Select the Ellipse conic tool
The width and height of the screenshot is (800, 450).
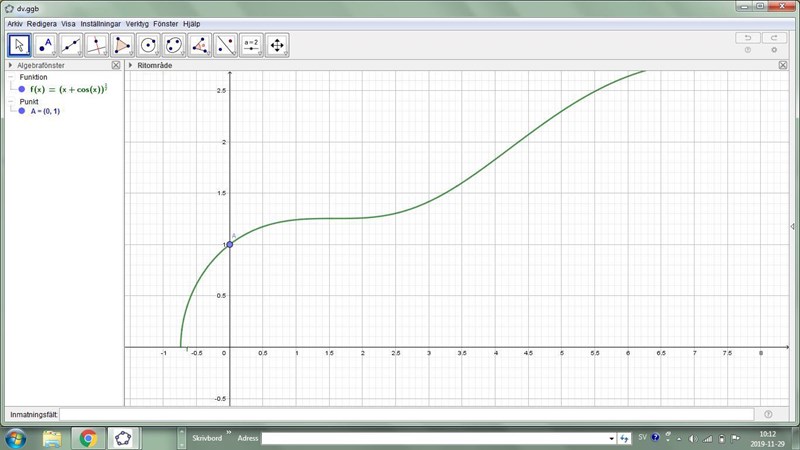(174, 45)
